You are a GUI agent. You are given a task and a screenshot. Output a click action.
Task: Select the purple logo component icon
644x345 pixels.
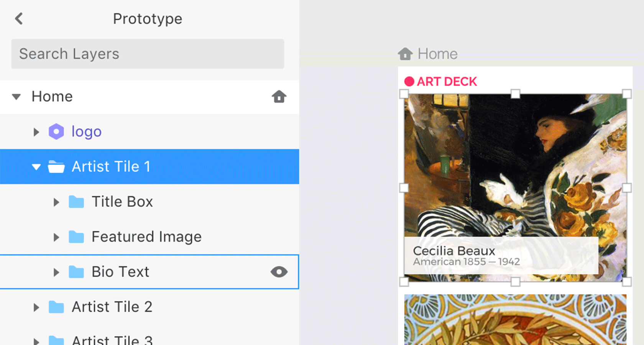click(57, 131)
